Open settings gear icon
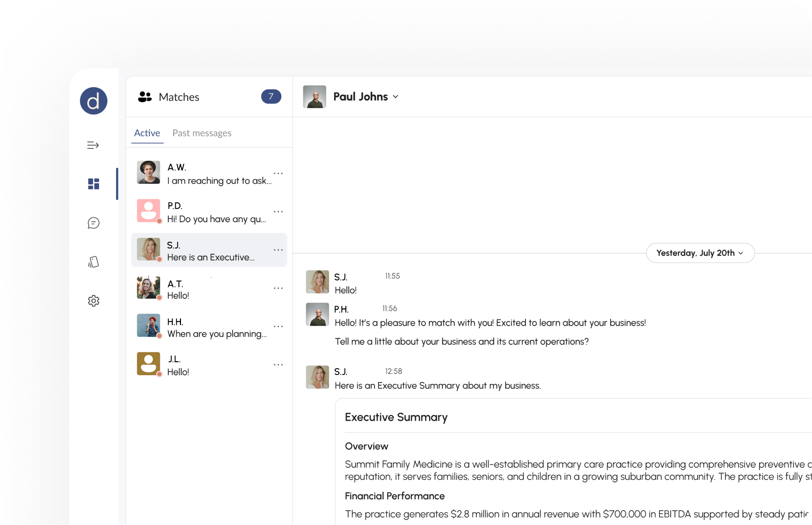 click(x=94, y=301)
